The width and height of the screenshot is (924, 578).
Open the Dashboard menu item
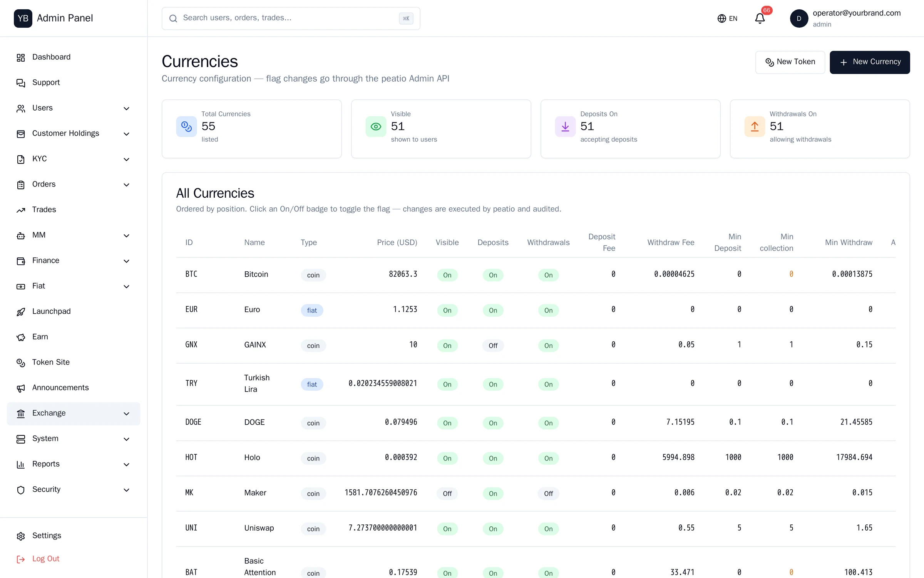tap(74, 57)
